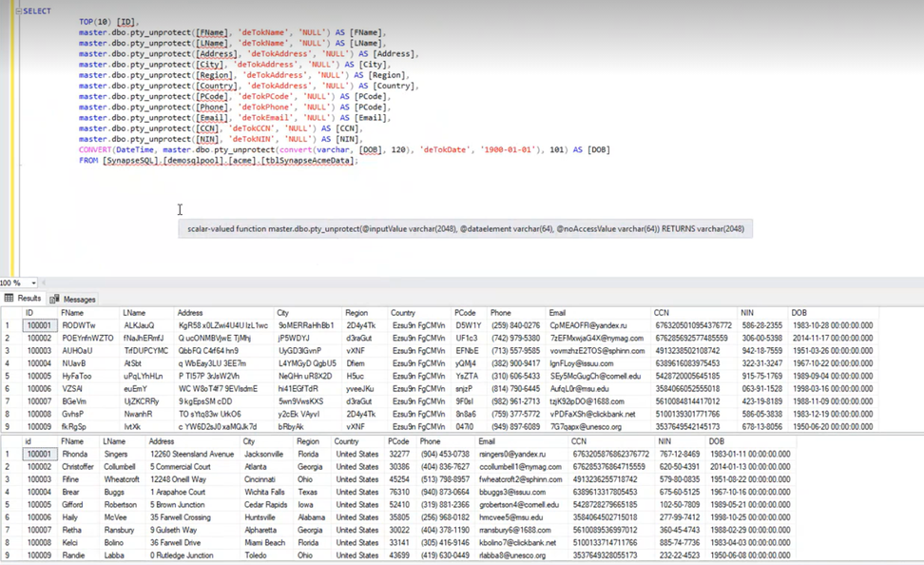Select the 1983-10-28 00:00:00.000 DOB cell

833,325
